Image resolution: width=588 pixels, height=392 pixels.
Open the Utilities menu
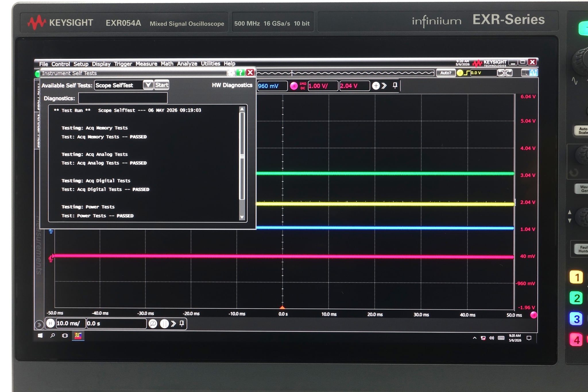210,64
